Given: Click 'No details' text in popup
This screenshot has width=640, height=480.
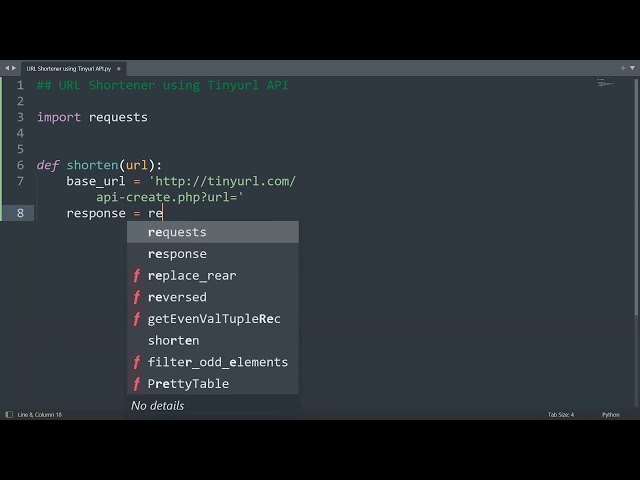Looking at the screenshot, I should point(158,406).
